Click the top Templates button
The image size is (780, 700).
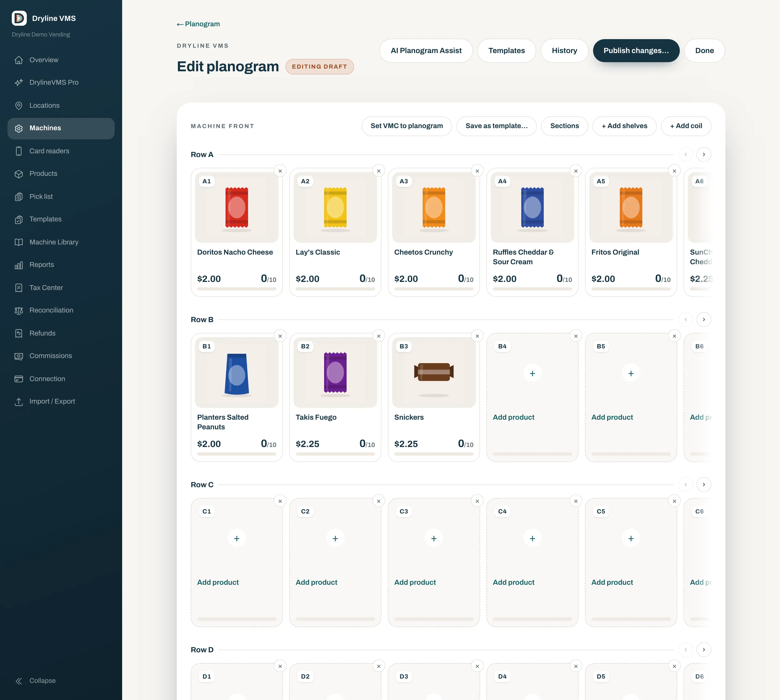pos(506,50)
